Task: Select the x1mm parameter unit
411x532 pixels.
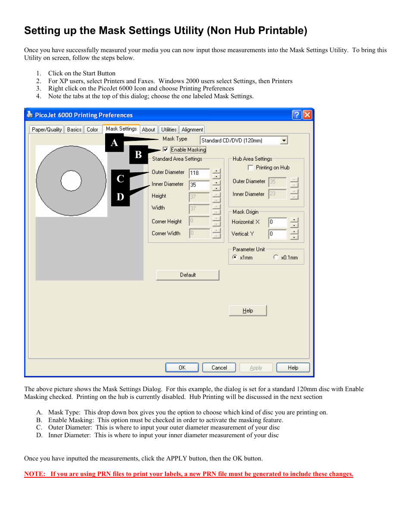Action: tap(235, 257)
